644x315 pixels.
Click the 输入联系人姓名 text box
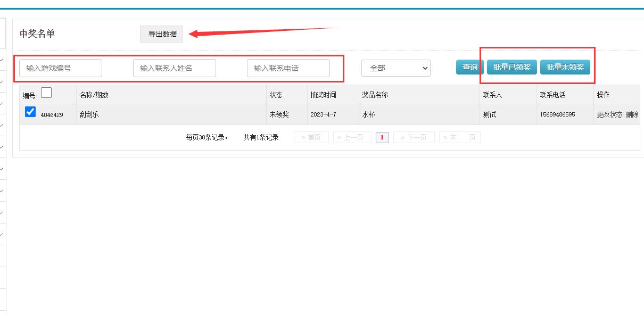(x=175, y=68)
